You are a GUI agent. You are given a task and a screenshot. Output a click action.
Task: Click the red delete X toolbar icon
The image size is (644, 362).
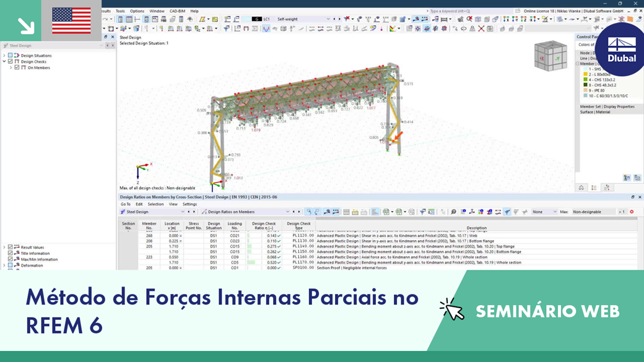pyautogui.click(x=481, y=28)
